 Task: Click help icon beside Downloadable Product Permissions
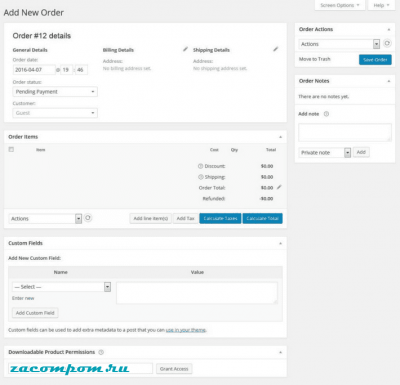click(x=101, y=352)
